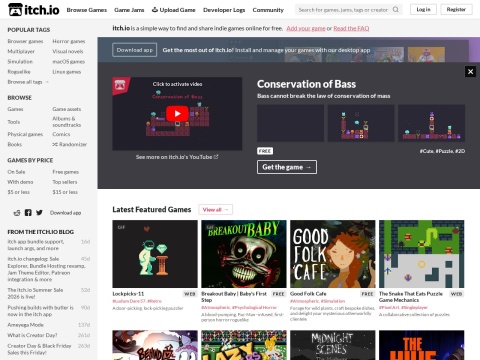The image size is (480, 360).
Task: Open On Sale games
Action: [16, 172]
